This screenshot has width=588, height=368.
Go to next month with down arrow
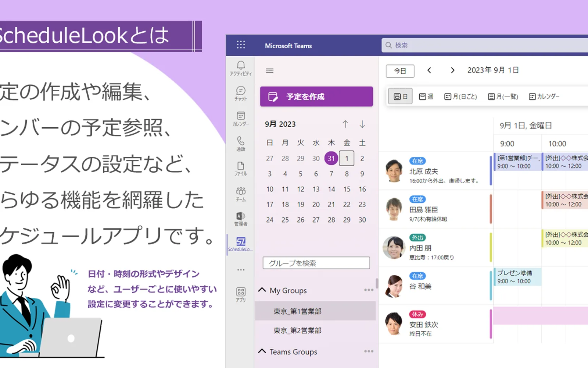point(362,124)
